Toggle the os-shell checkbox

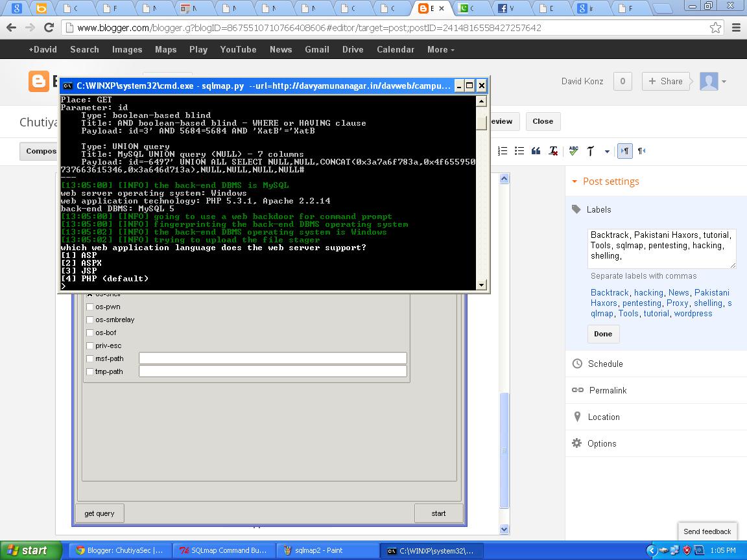coord(89,294)
